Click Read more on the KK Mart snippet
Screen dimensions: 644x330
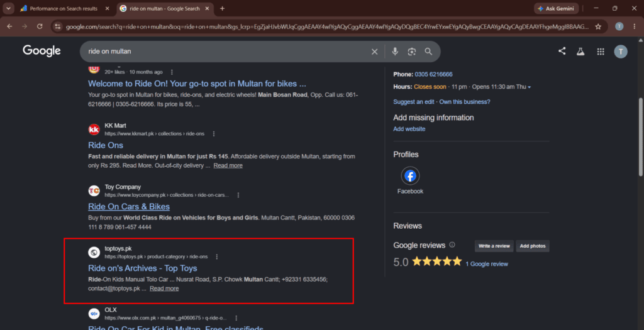(x=228, y=165)
